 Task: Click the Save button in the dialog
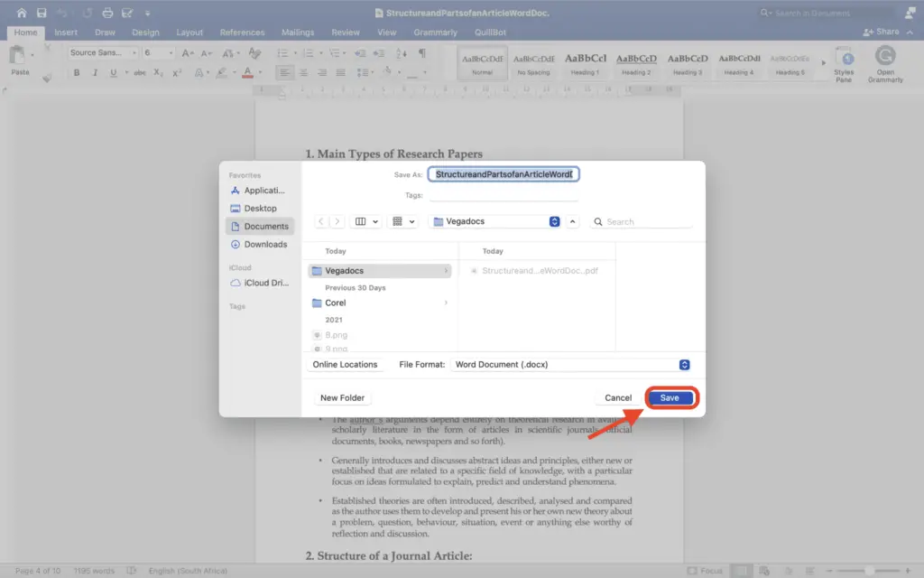pos(670,397)
